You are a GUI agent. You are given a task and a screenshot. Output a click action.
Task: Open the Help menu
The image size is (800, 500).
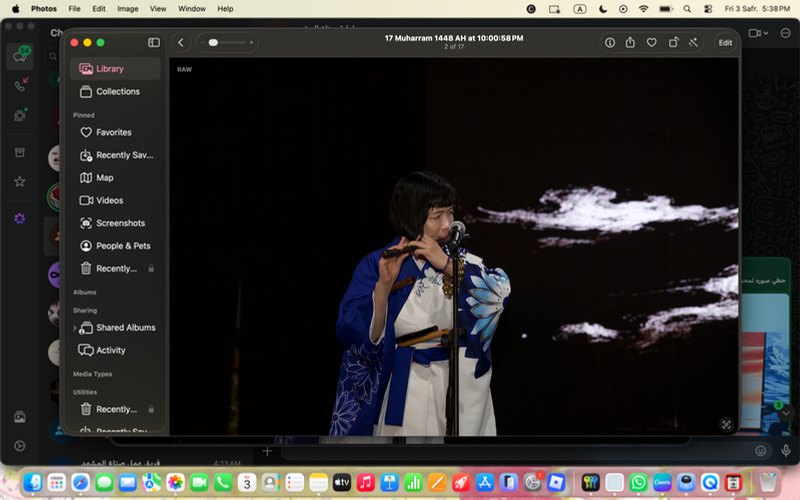[x=225, y=9]
